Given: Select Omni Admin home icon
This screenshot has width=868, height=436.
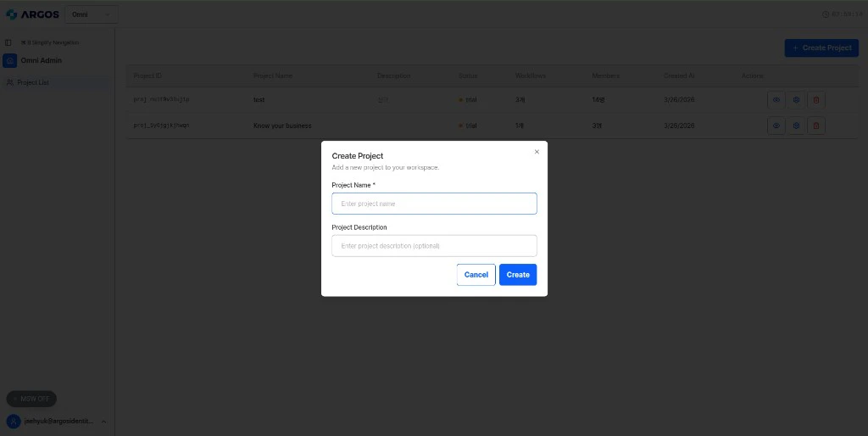Looking at the screenshot, I should [x=10, y=60].
